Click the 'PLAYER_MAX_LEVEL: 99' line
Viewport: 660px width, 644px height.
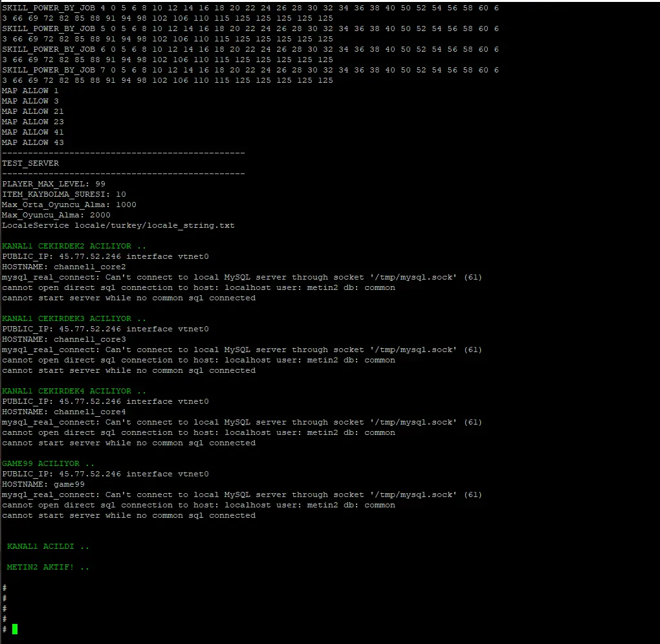pos(54,184)
